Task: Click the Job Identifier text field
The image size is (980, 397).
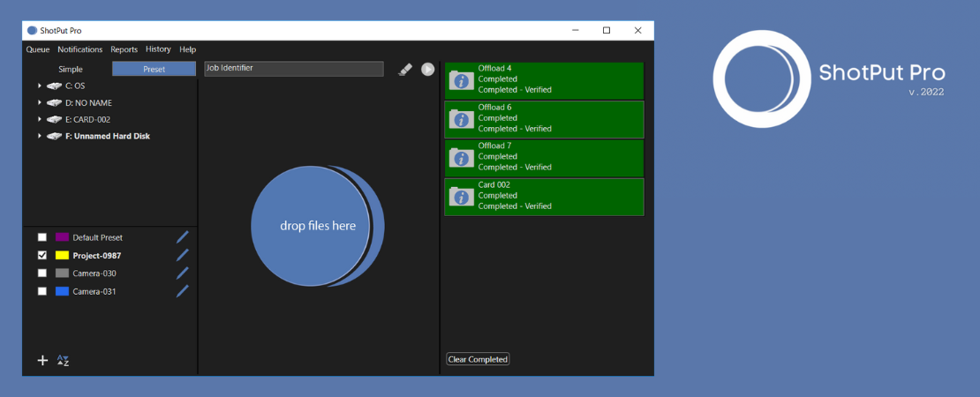Action: [x=294, y=68]
